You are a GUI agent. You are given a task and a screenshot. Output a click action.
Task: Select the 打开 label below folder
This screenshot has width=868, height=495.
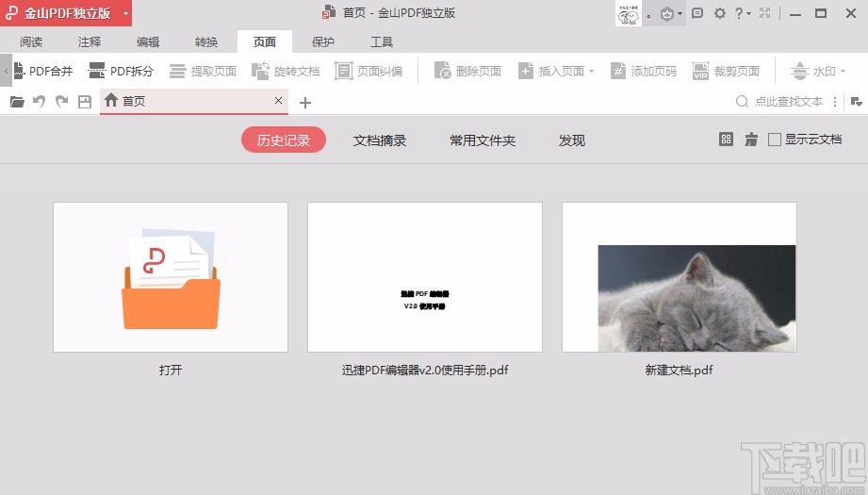tap(171, 370)
